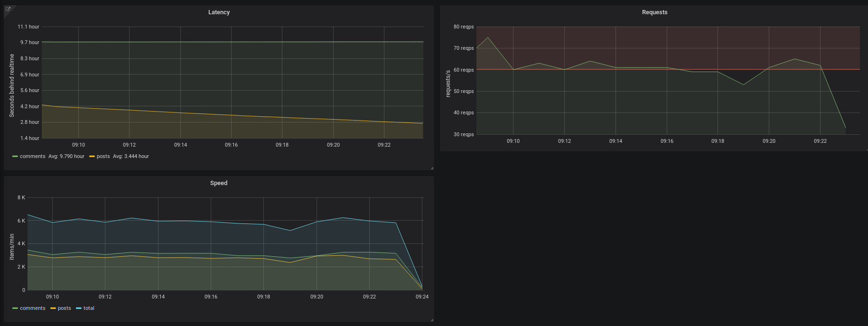868x326 pixels.
Task: Click the '1.4 hour' y-axis label
Action: [30, 138]
